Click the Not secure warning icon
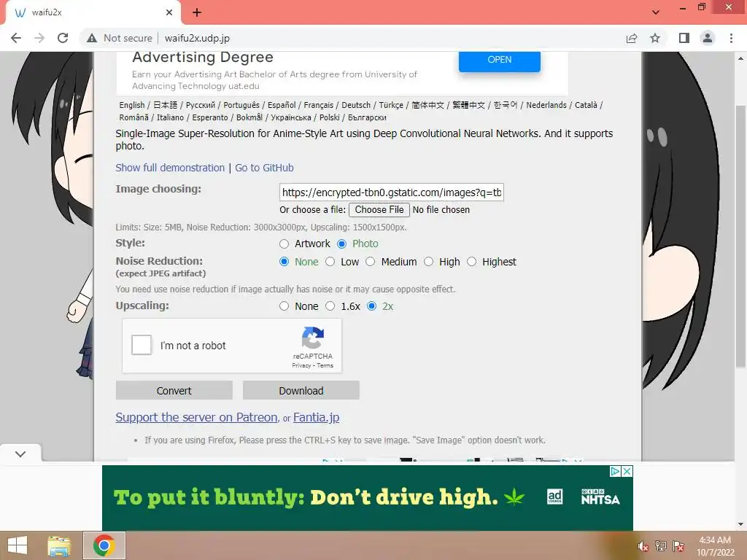Image resolution: width=747 pixels, height=560 pixels. [92, 38]
